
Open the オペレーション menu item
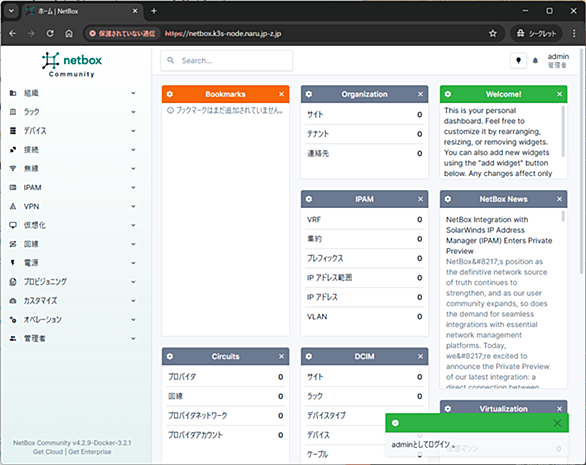click(73, 320)
